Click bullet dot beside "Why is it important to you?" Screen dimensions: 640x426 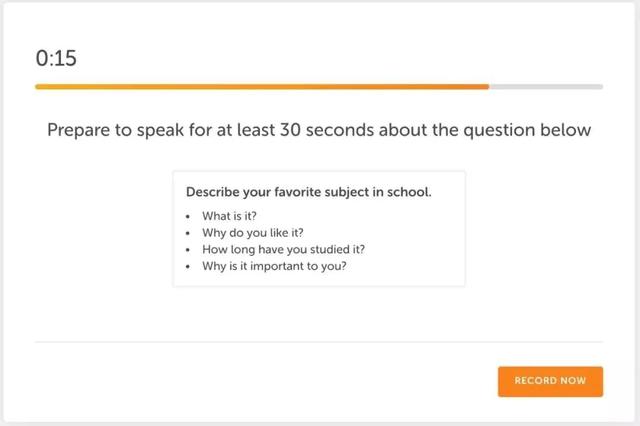[x=188, y=268]
